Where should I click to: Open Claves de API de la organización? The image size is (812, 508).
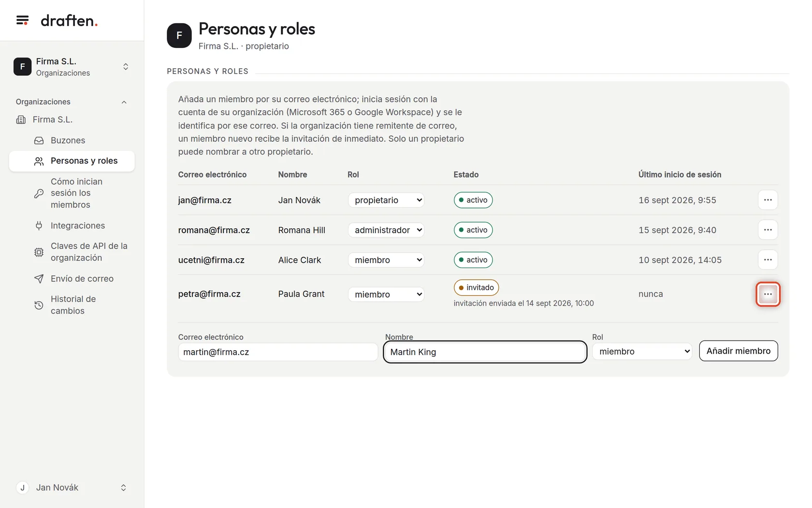pos(72,252)
